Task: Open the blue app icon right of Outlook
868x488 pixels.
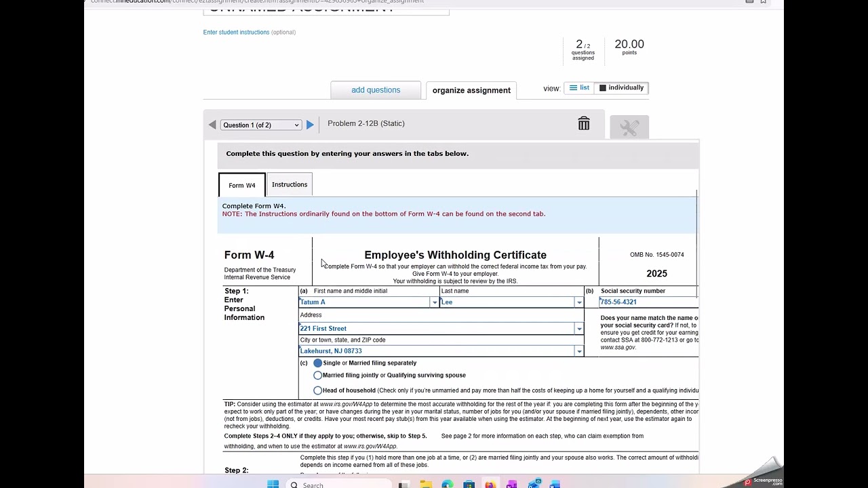Action: pos(555,485)
